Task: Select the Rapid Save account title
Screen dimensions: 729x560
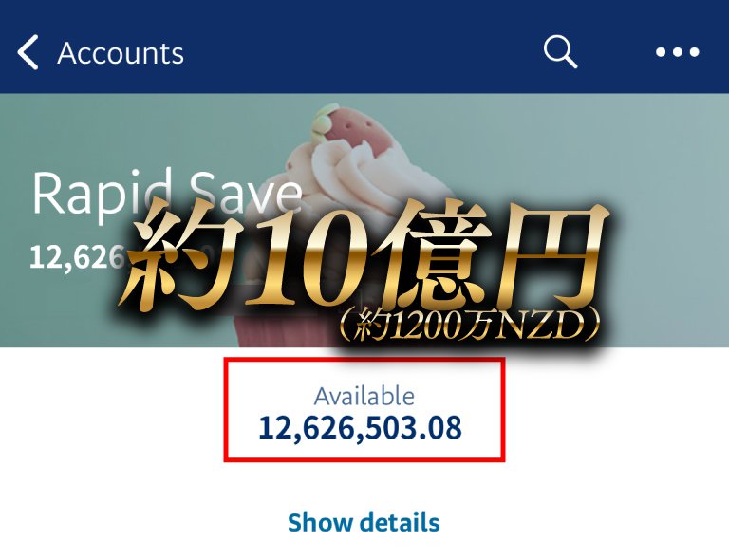Action: pos(167,193)
